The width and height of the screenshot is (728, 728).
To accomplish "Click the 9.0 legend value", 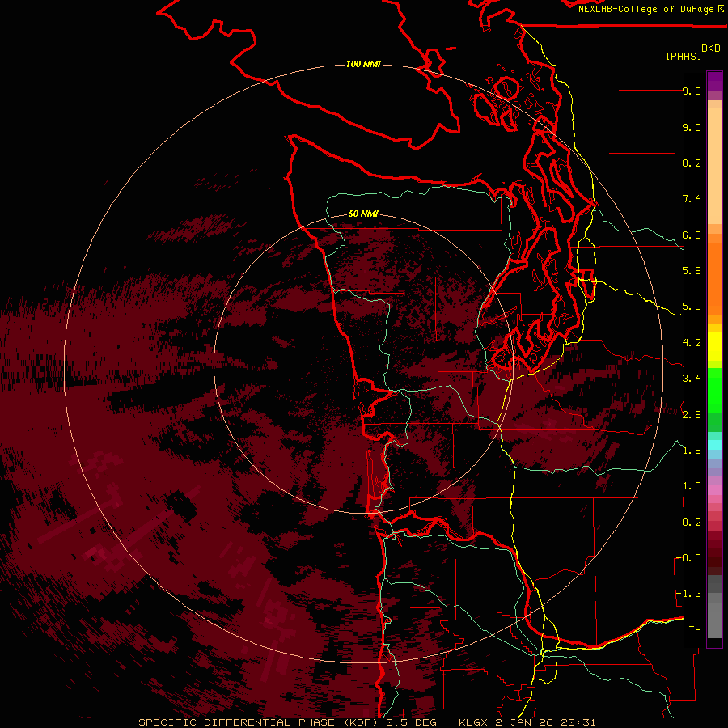I will pos(692,127).
